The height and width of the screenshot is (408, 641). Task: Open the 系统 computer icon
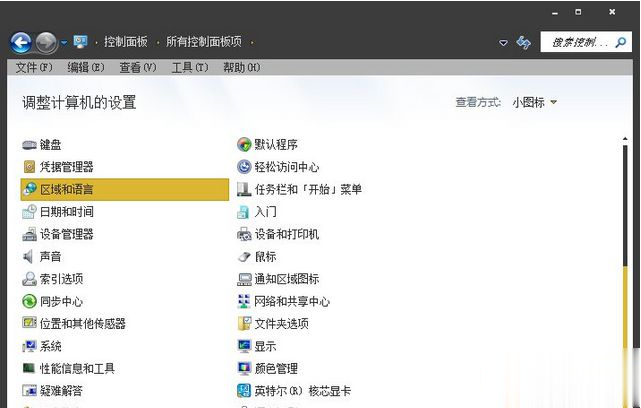[x=29, y=346]
